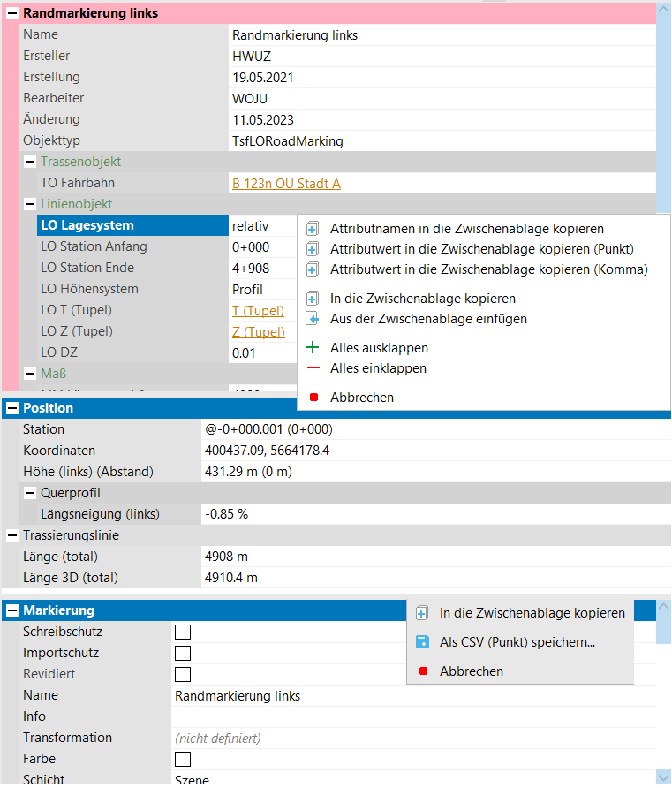Collapse the Trassenobjekt group
672x788 pixels.
click(30, 162)
